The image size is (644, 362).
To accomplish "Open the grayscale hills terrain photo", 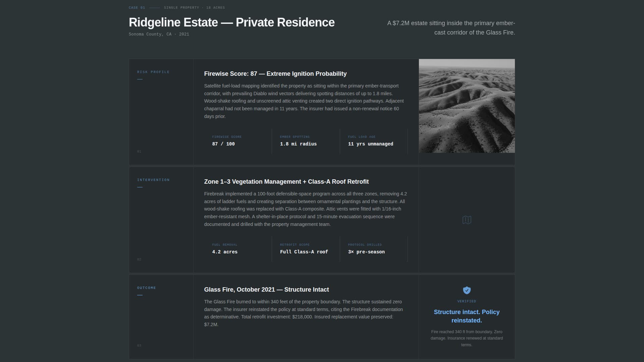I will pos(467,106).
